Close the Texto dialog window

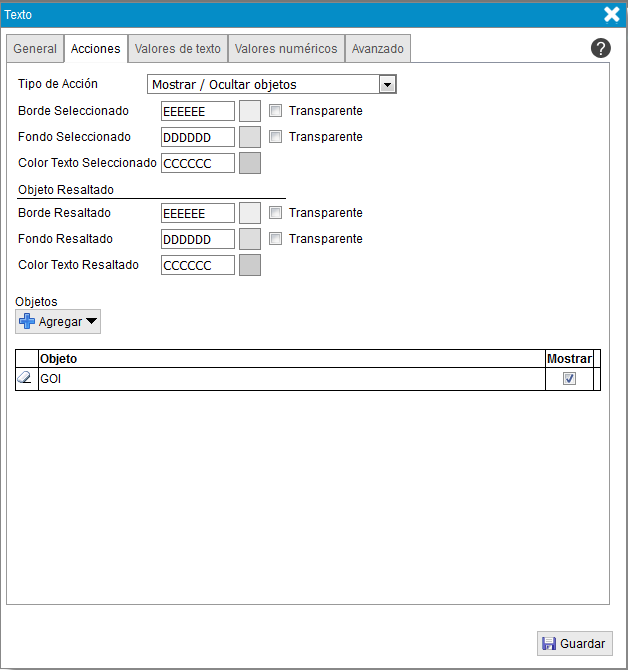[612, 14]
